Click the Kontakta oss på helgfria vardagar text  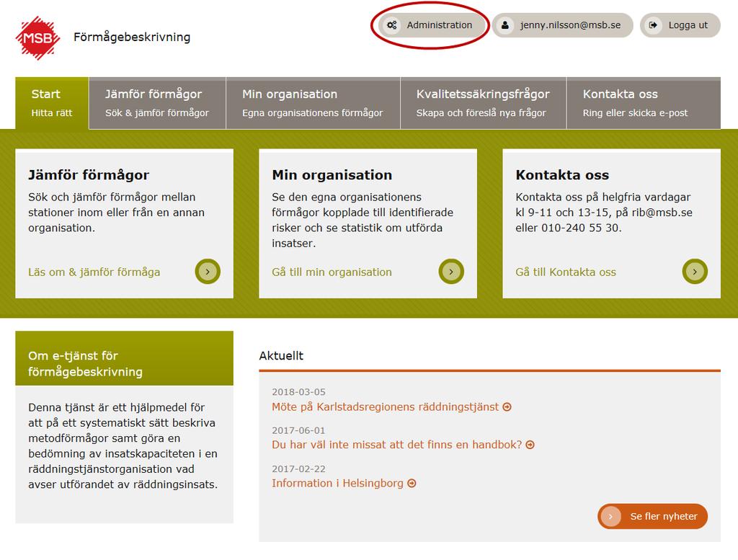point(604,212)
